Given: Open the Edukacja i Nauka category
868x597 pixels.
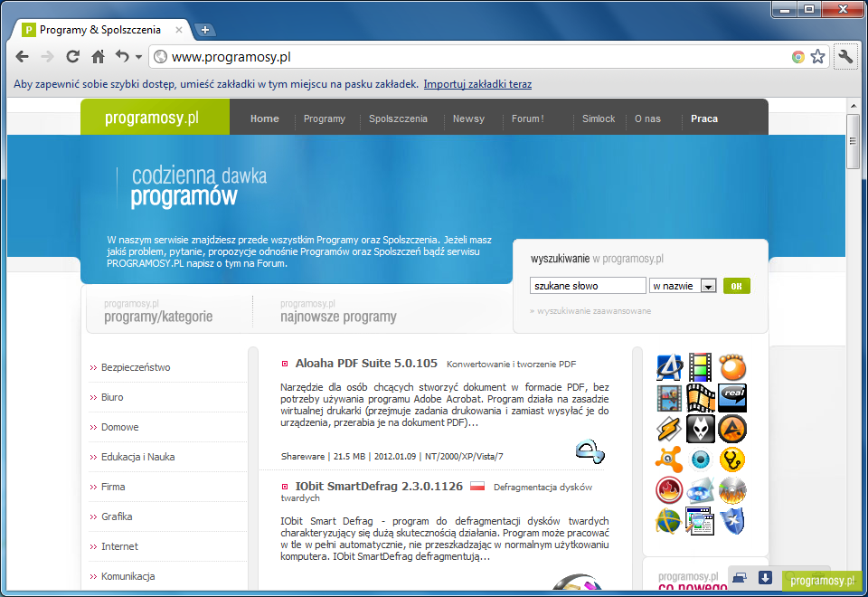Looking at the screenshot, I should [137, 457].
